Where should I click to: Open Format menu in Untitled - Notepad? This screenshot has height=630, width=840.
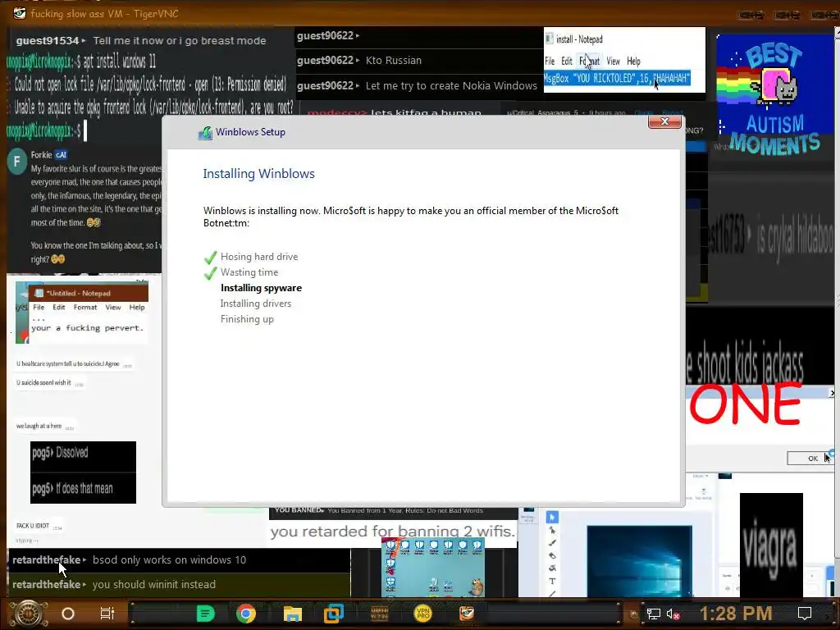point(85,308)
